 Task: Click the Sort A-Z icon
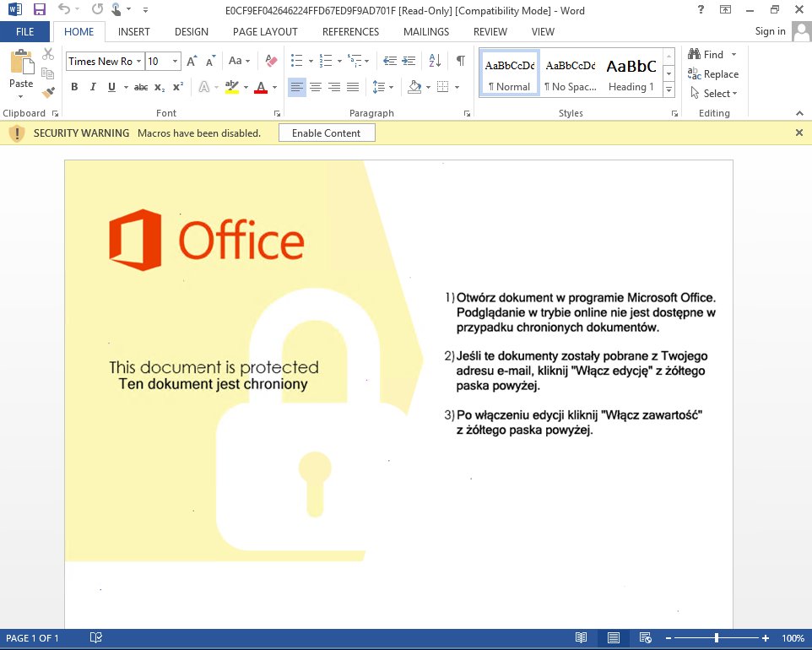click(435, 61)
